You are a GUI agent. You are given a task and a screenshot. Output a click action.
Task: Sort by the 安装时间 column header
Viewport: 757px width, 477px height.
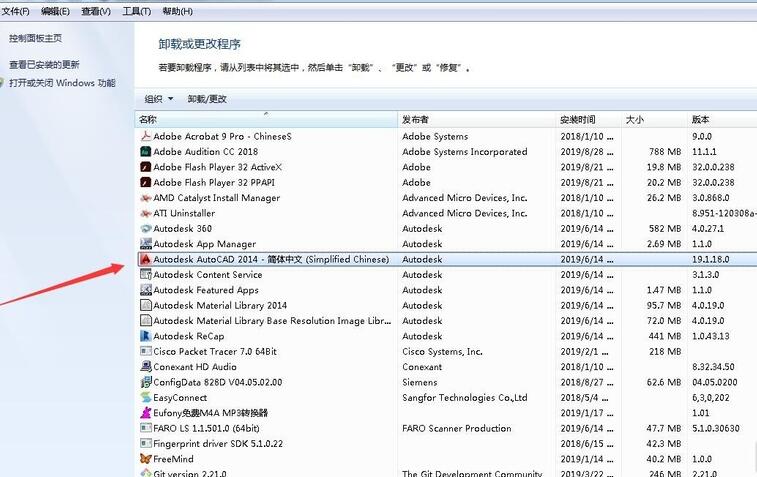(x=589, y=119)
